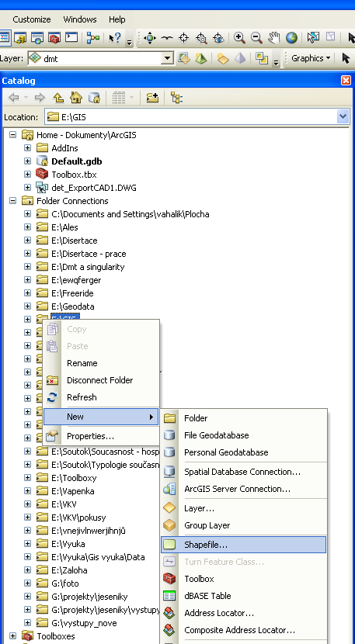Screen dimensions: 355x644
Task: Choose Spatial Database Connection
Action: point(243,472)
